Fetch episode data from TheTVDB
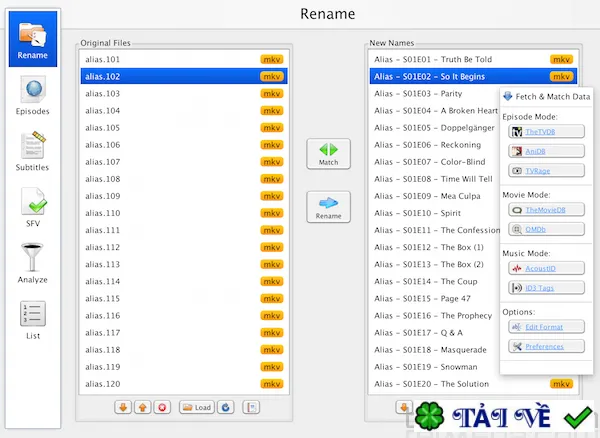 point(546,132)
